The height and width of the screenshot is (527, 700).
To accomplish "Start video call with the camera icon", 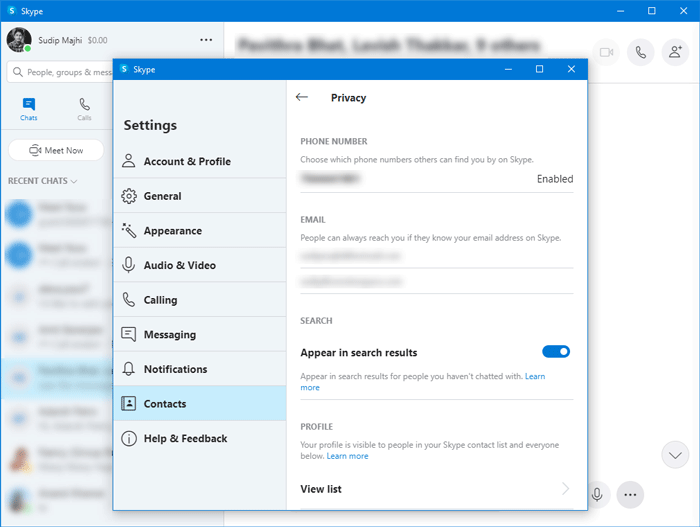I will point(606,52).
